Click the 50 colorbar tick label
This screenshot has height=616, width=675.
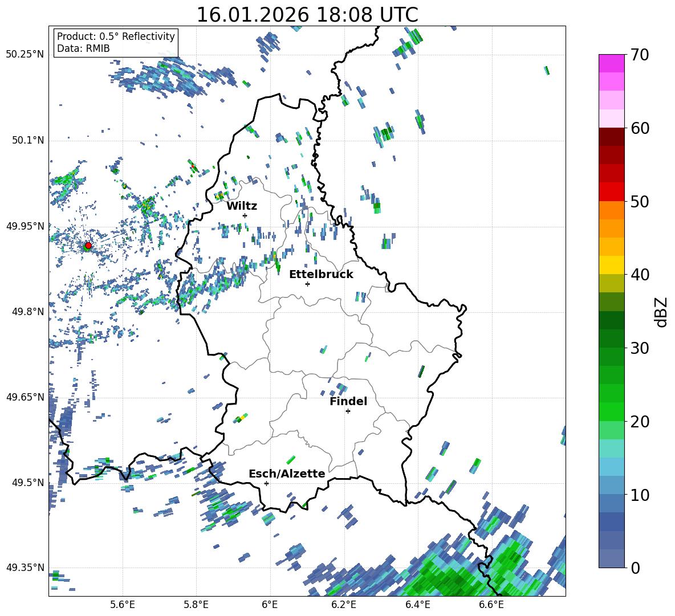[639, 201]
